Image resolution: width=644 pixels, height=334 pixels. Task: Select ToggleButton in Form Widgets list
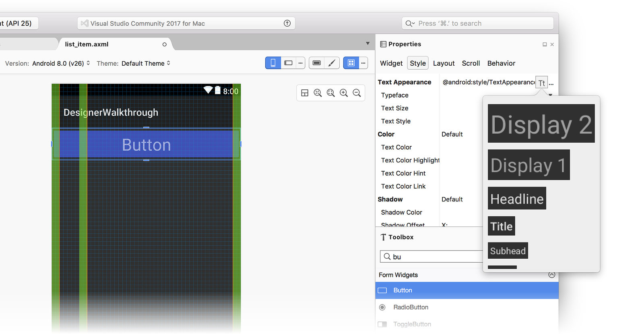[x=467, y=324]
